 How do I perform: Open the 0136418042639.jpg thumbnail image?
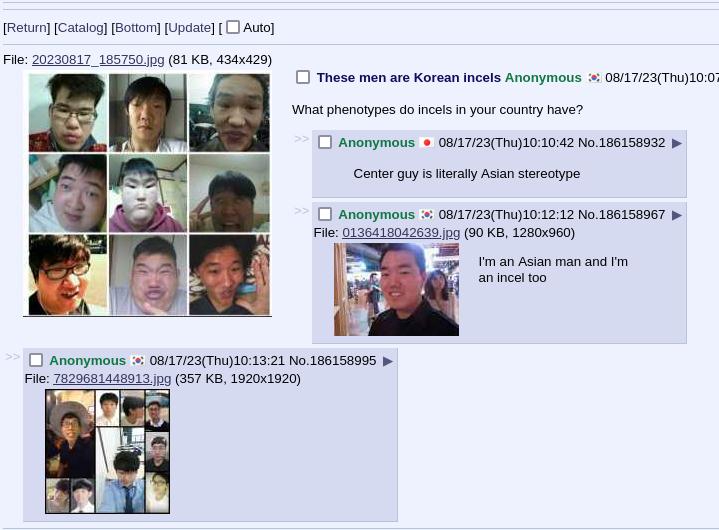point(396,289)
